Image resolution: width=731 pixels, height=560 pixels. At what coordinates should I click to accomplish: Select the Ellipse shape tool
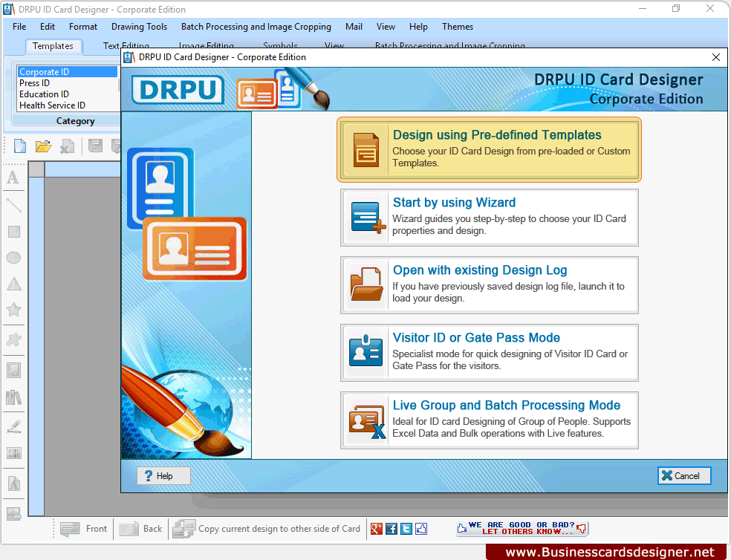tap(13, 258)
